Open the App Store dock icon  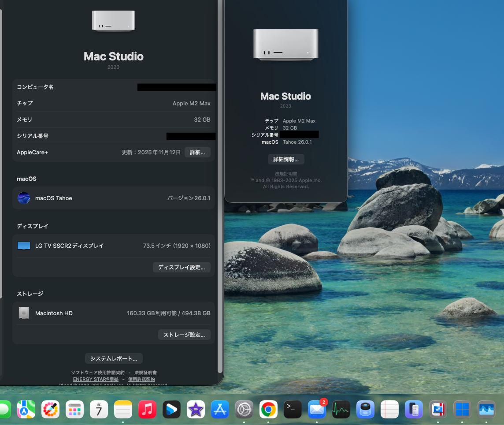[x=220, y=410]
